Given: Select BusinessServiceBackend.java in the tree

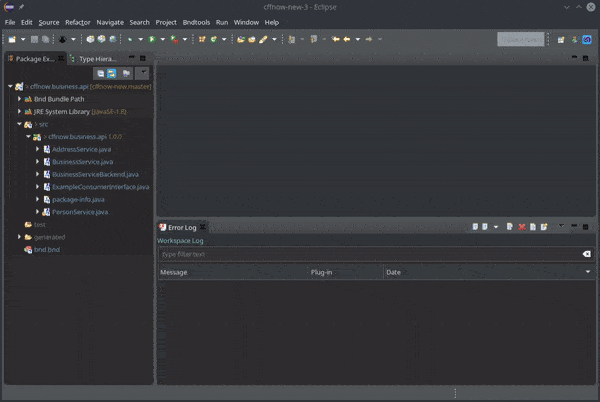Looking at the screenshot, I should (x=95, y=174).
